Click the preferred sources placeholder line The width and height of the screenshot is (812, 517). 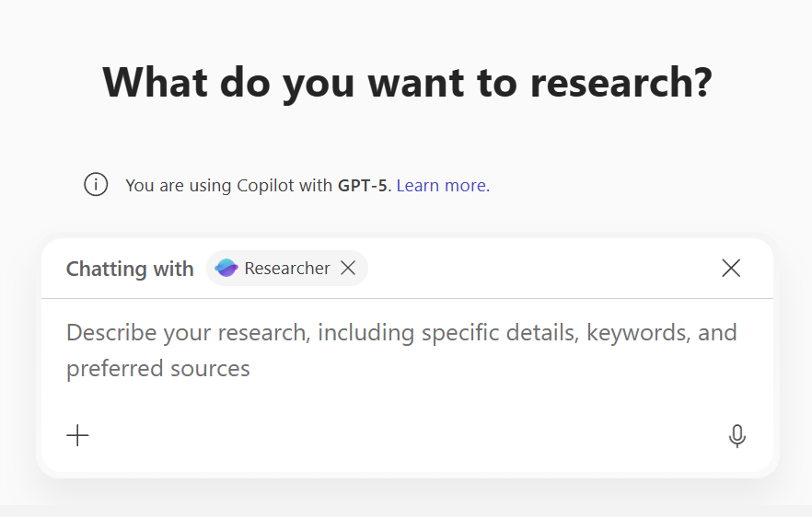click(x=158, y=369)
